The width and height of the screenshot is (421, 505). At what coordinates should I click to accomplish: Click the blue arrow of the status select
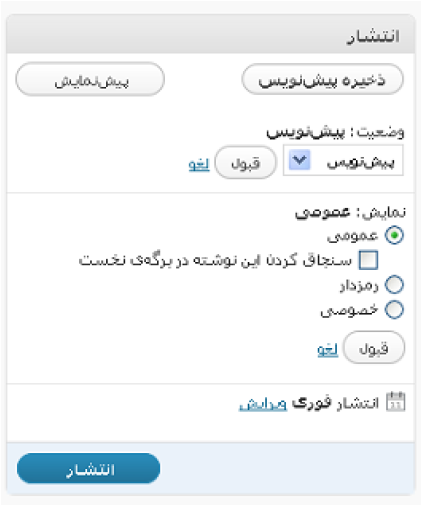pos(299,160)
